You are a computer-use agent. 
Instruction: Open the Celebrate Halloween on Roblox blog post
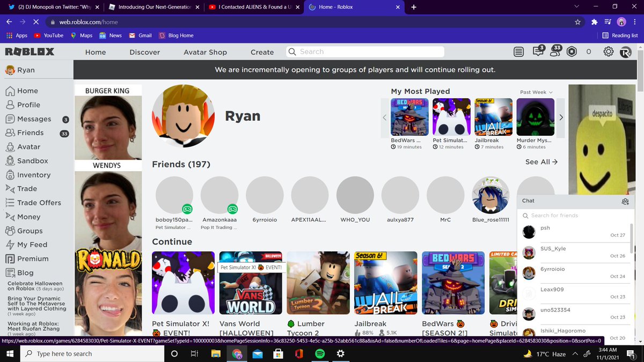click(x=35, y=286)
